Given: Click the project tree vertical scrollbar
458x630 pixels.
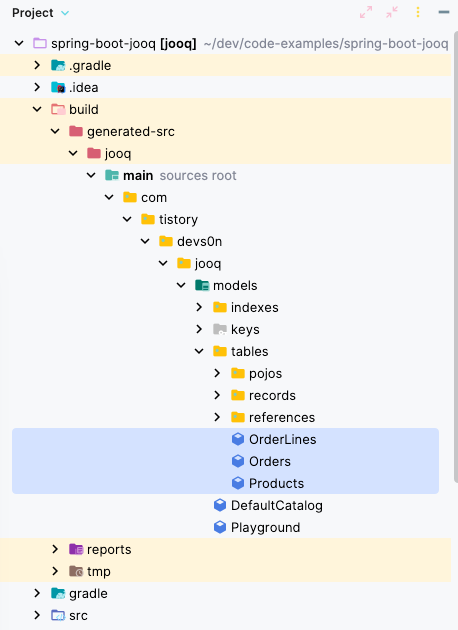Looking at the screenshot, I should 456,257.
